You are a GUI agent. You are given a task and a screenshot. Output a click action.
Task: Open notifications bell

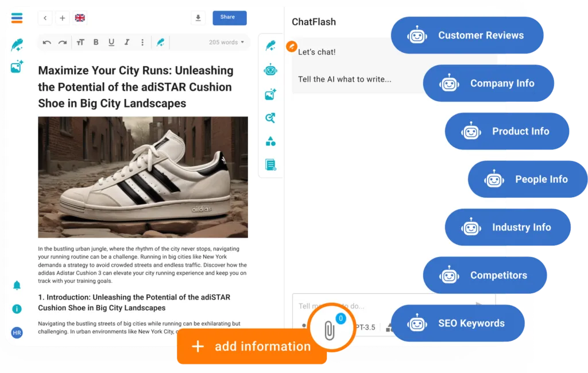coord(17,286)
